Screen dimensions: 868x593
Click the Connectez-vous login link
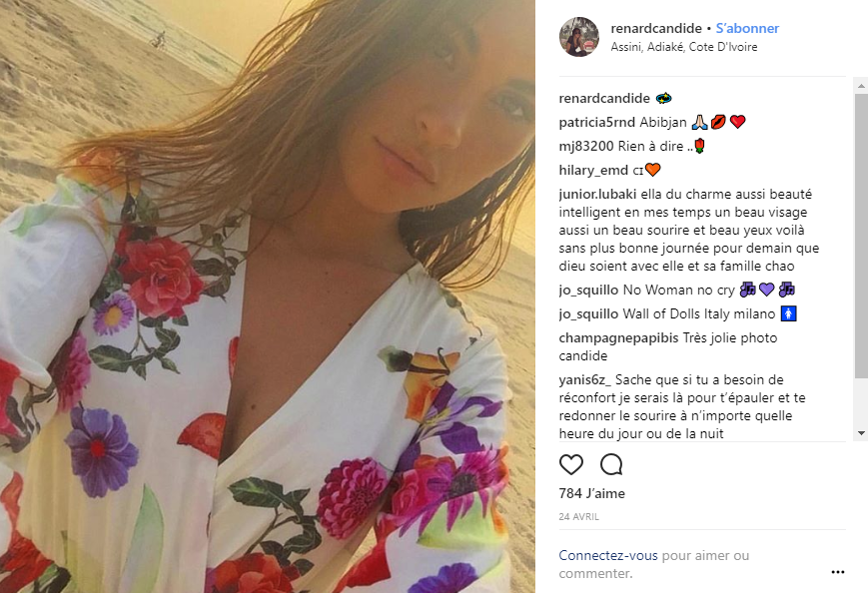pyautogui.click(x=608, y=555)
